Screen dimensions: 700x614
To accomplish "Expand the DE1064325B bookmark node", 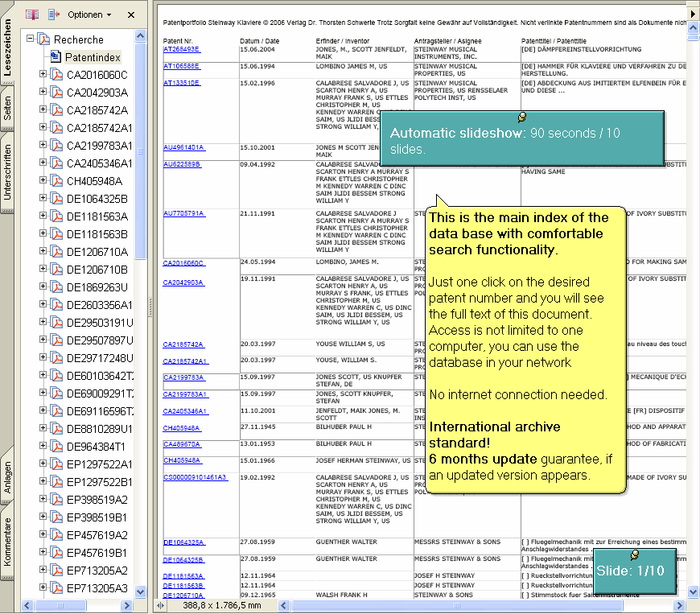I will tap(43, 199).
